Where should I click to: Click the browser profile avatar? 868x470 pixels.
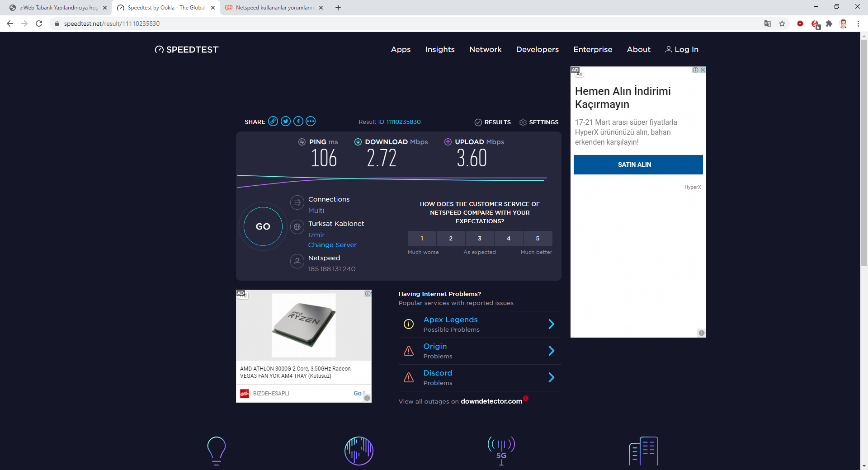(843, 23)
